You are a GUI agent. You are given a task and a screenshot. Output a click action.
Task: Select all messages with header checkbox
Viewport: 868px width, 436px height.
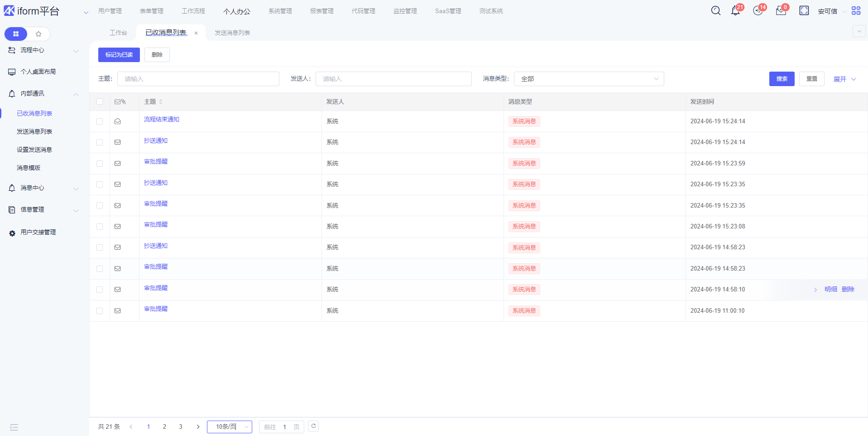[100, 102]
